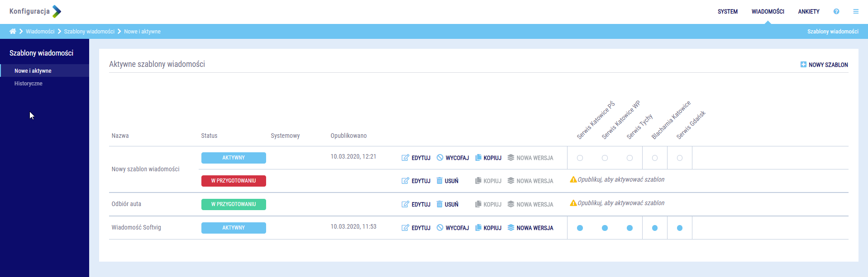The height and width of the screenshot is (277, 868).
Task: Select Serwis Katowice PŚ radio in first row
Action: click(580, 158)
